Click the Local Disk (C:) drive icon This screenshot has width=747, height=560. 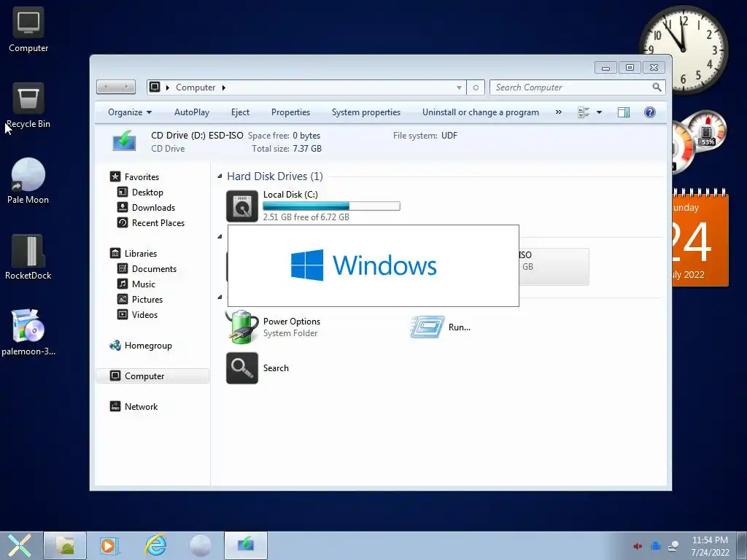(x=242, y=206)
